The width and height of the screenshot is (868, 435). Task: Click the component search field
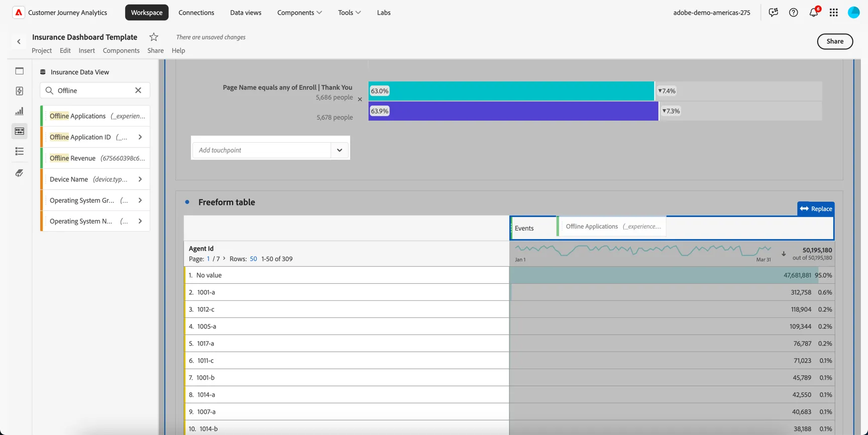[95, 90]
